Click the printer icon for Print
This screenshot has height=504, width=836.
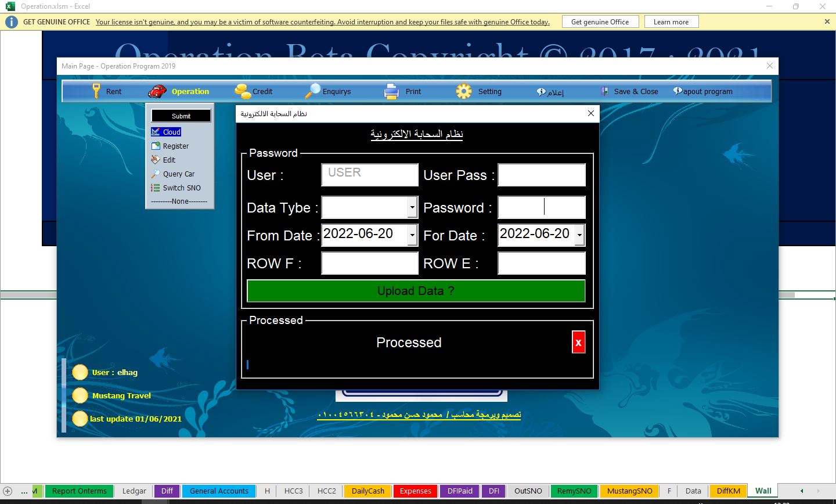click(391, 91)
